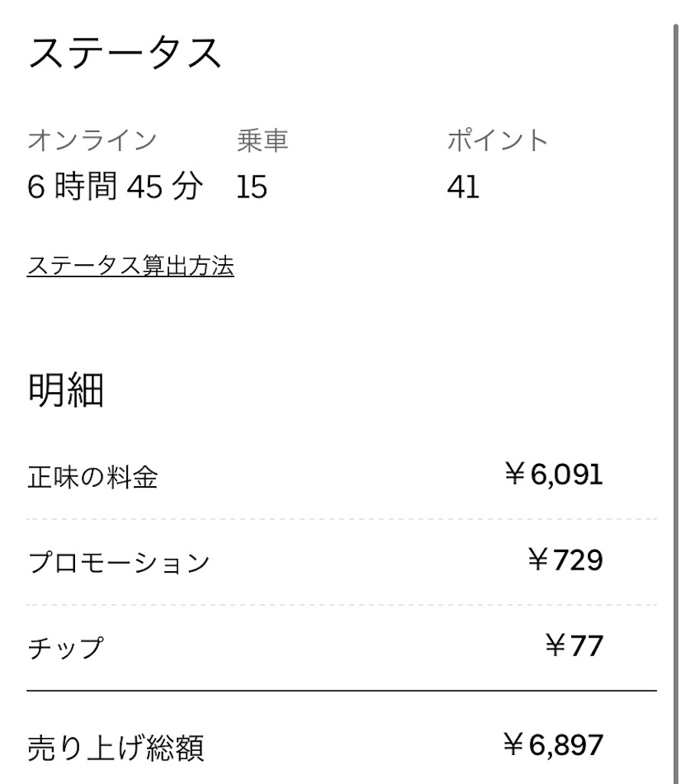
Task: Tap the オンライン status label
Action: pos(92,139)
